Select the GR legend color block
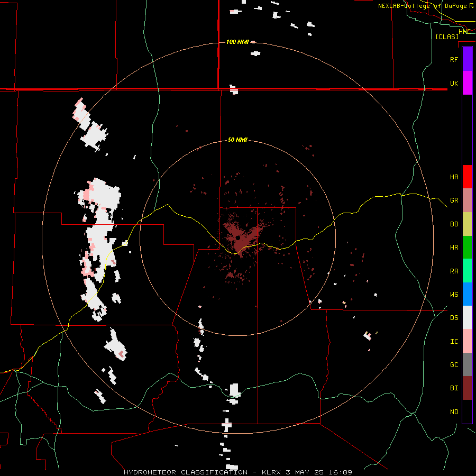 coord(467,200)
